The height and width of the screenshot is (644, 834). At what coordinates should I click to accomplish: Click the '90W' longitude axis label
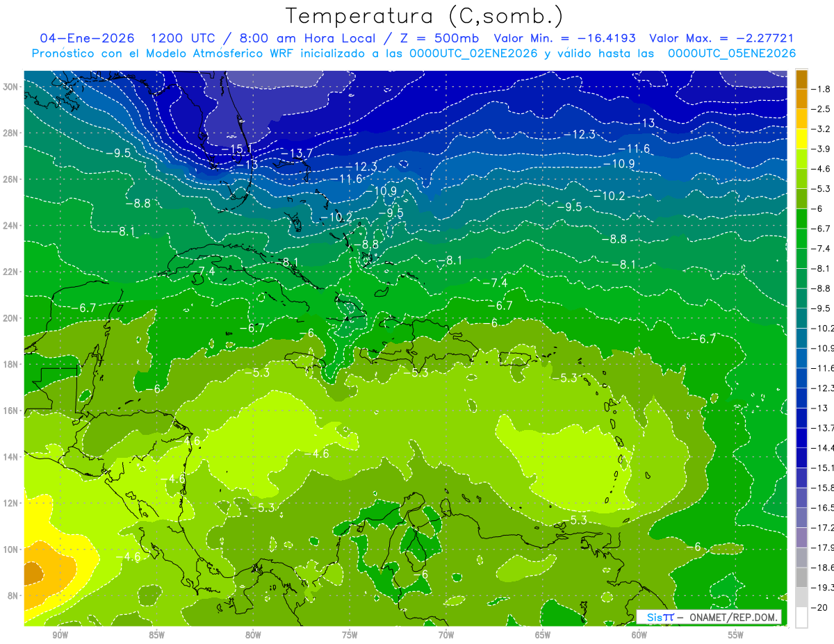60,635
